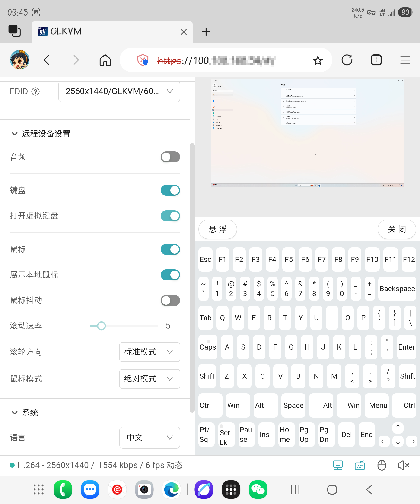Click the virtual keyboard icon in status bar
The width and height of the screenshot is (420, 504).
(360, 465)
